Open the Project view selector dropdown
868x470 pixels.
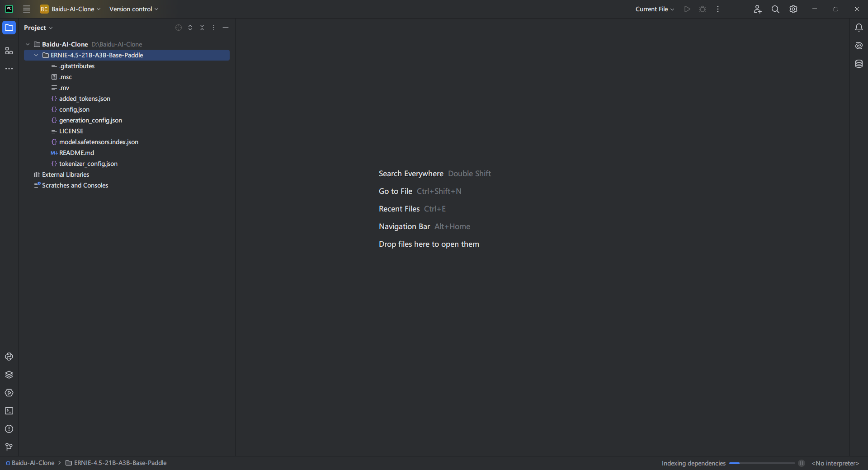tap(38, 28)
